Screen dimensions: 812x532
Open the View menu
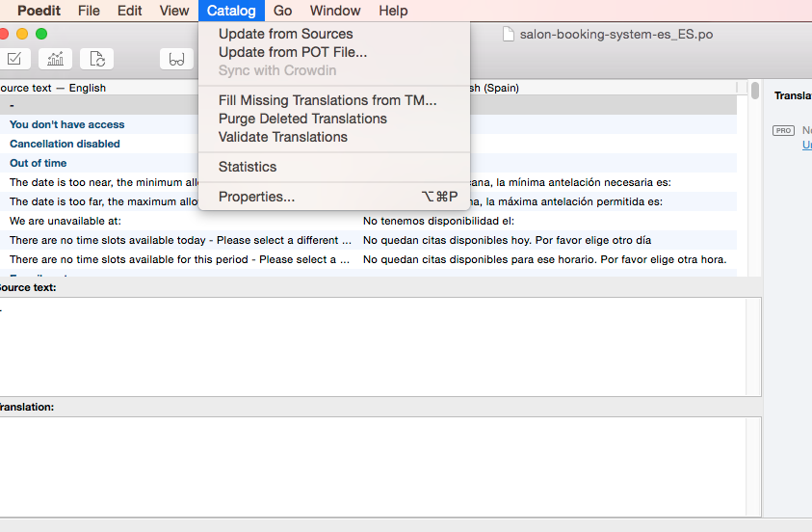(x=174, y=11)
